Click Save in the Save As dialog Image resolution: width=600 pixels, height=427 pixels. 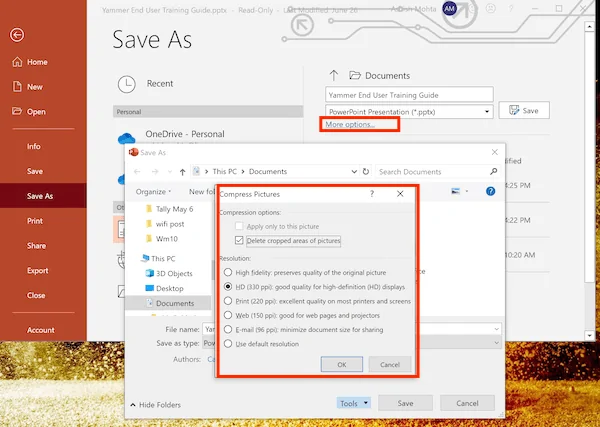(405, 403)
